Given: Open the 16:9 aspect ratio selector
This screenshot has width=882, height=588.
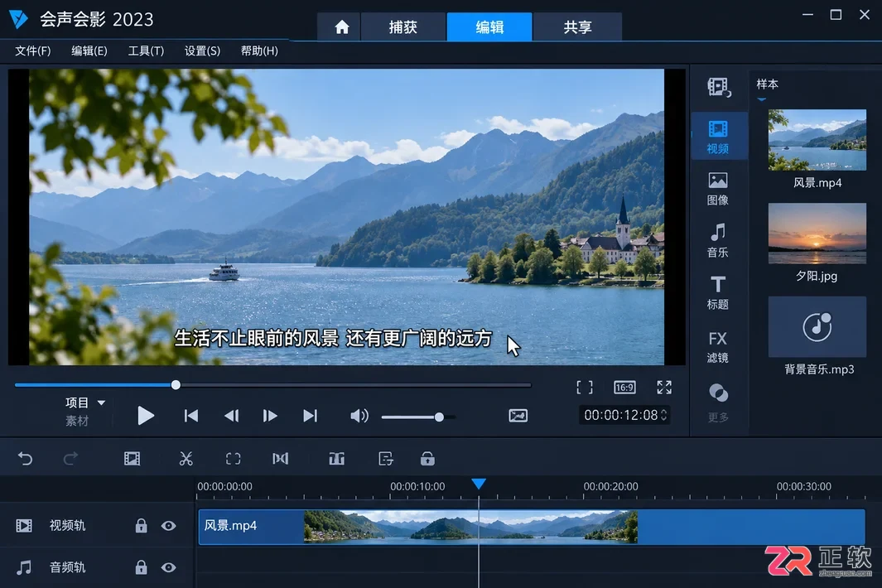Looking at the screenshot, I should [624, 387].
